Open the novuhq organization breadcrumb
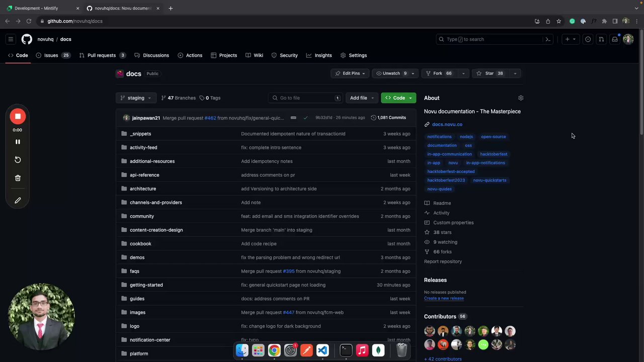 (x=45, y=39)
